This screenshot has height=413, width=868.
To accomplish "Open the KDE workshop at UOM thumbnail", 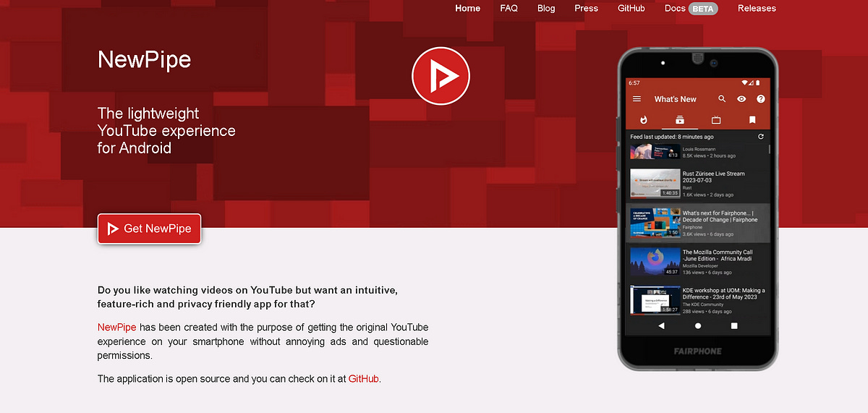I will coord(655,300).
